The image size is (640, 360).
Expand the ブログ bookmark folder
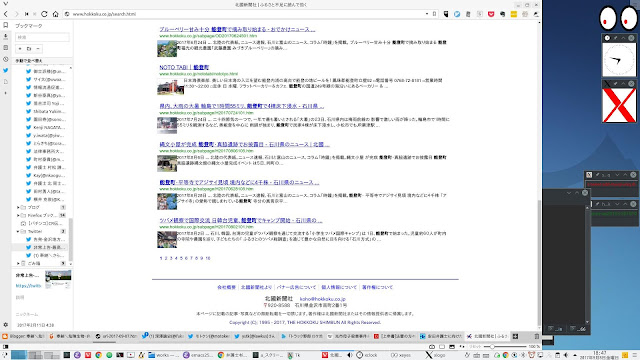coord(18,207)
